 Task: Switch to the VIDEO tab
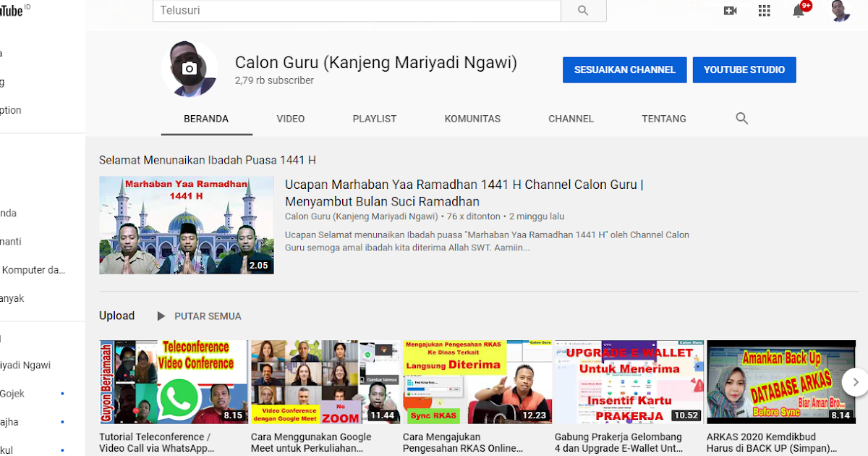[x=291, y=118]
